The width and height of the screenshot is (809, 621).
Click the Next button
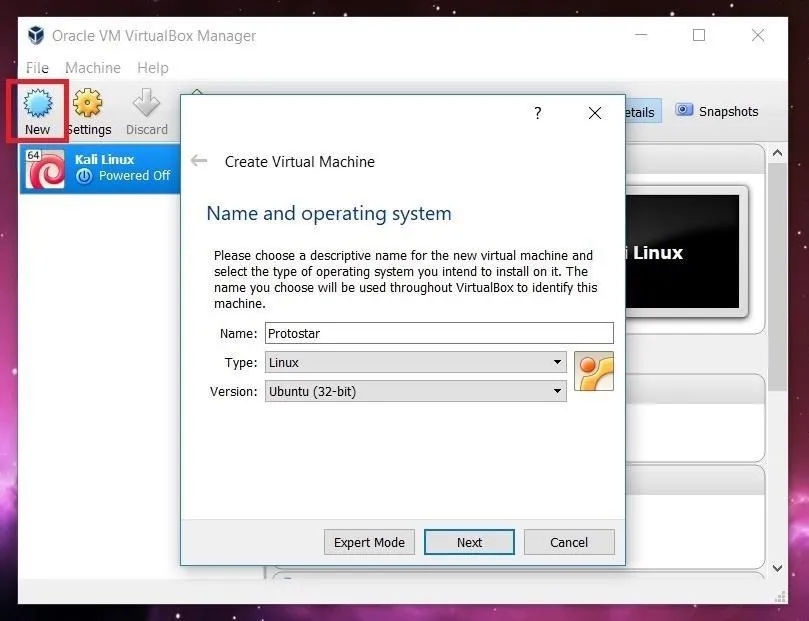pyautogui.click(x=469, y=542)
